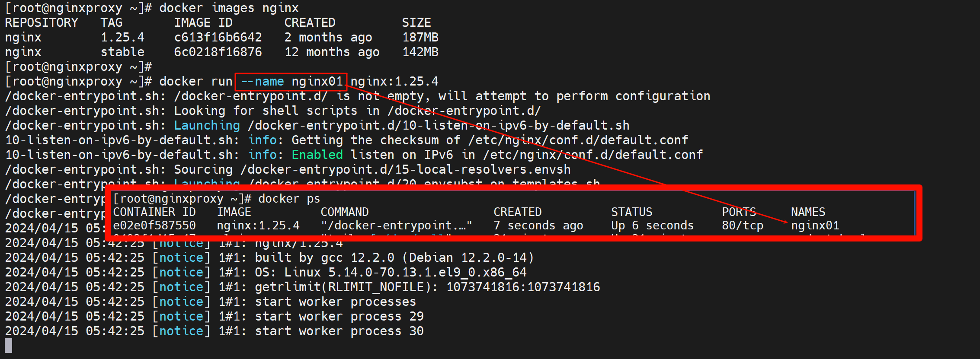Click the CONTAINER ID column header

point(154,212)
